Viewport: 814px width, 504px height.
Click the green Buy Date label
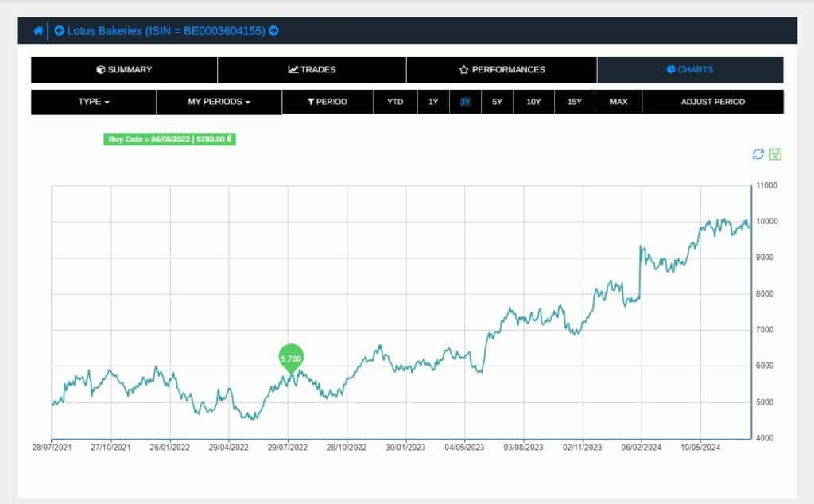click(170, 138)
